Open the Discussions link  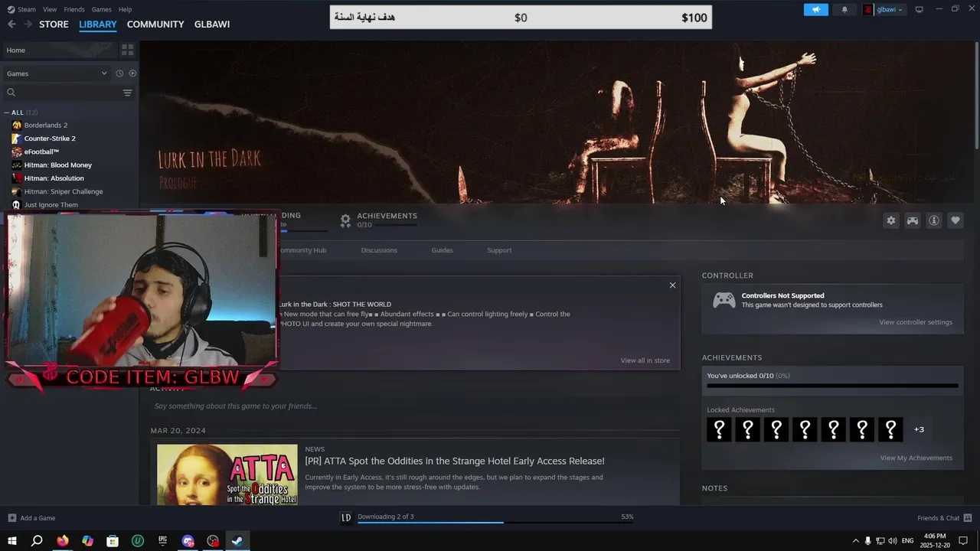(x=379, y=250)
